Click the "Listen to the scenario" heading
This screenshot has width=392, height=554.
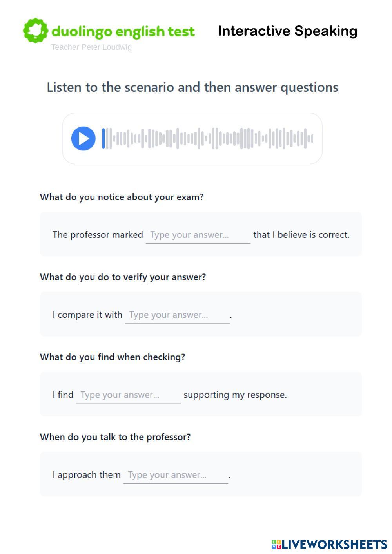coord(192,87)
